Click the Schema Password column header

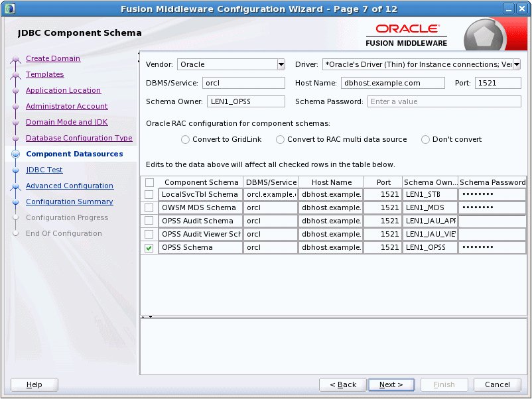tap(492, 182)
